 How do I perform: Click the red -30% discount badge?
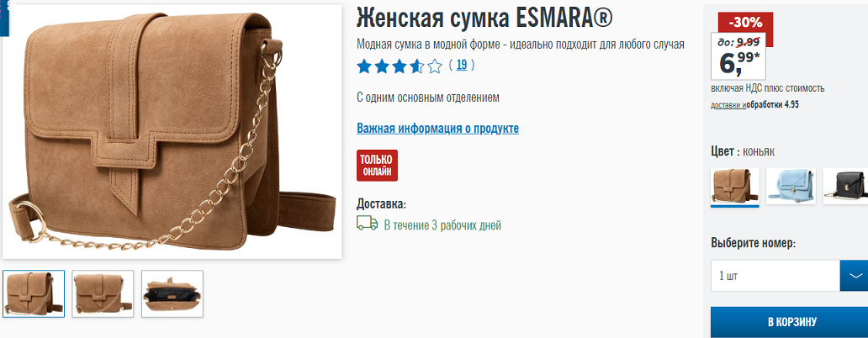click(745, 23)
